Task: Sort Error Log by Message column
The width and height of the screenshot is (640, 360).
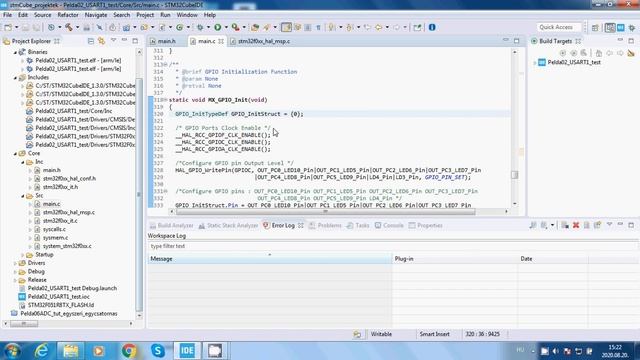Action: click(269, 259)
